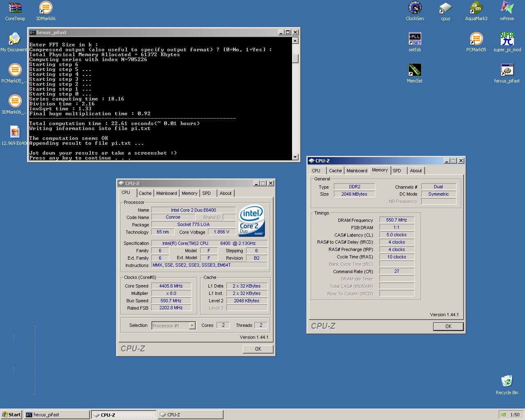The image size is (525, 420).
Task: Click the Core Speed 4405.6 MHz field
Action: 171,286
